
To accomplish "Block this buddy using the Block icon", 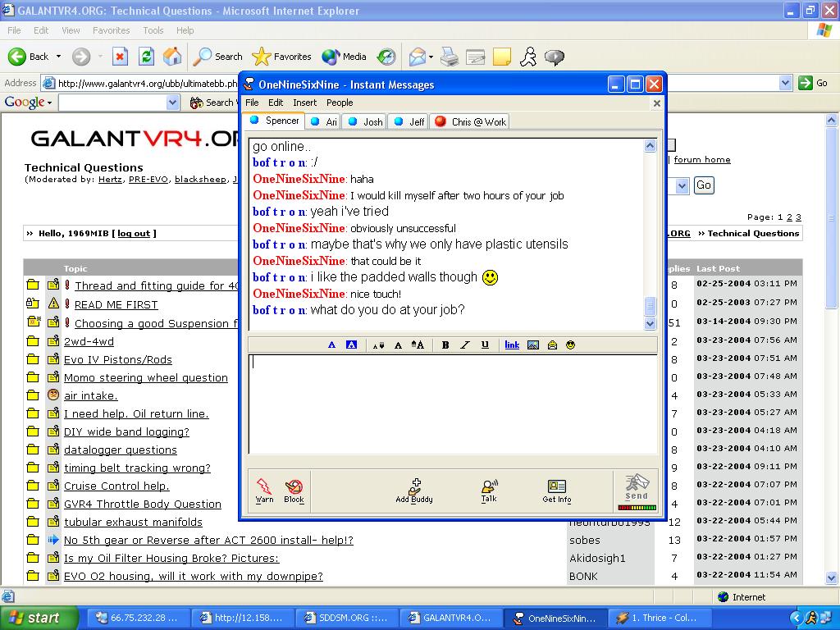I will click(x=294, y=491).
